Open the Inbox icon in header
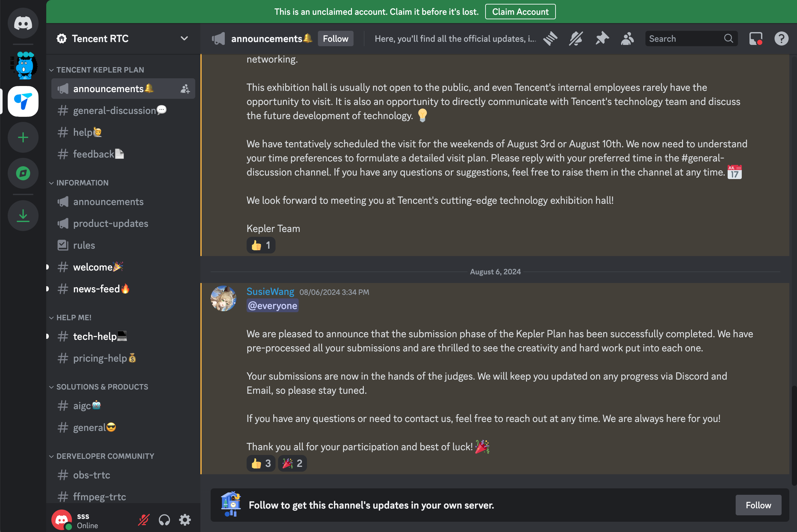Viewport: 797px width, 532px height. [756, 39]
